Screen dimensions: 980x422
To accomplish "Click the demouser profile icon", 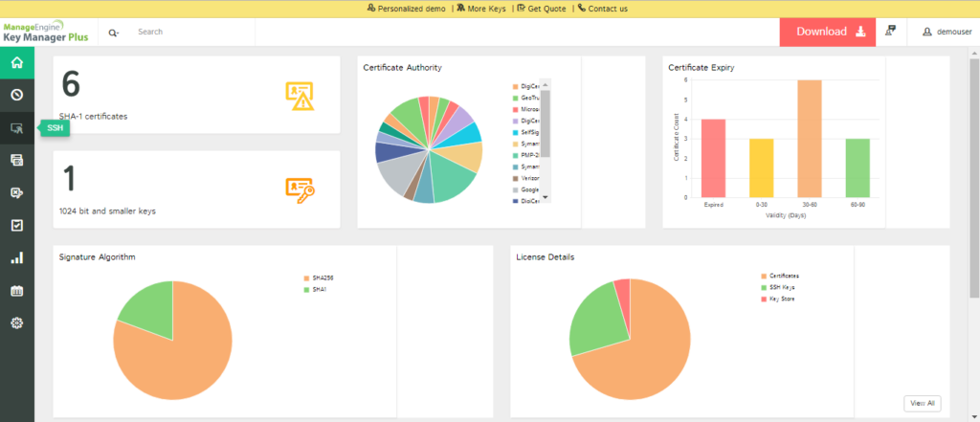I will click(x=927, y=32).
